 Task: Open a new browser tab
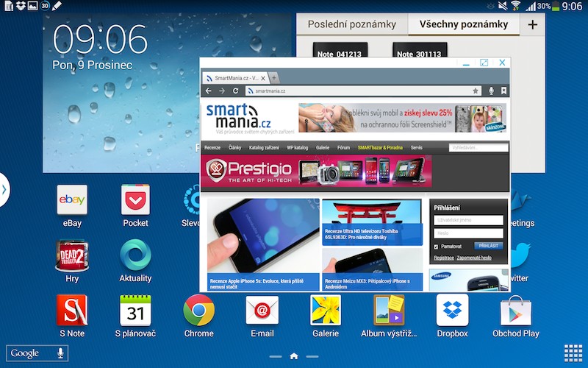point(274,78)
